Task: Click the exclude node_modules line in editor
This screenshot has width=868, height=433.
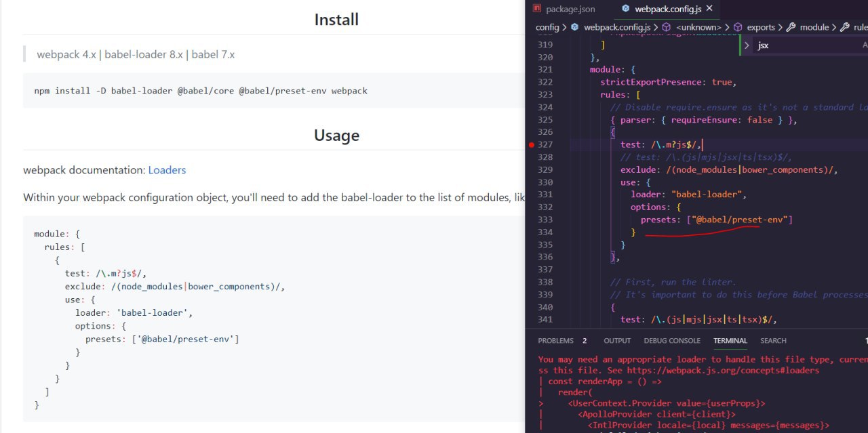Action: (x=729, y=169)
